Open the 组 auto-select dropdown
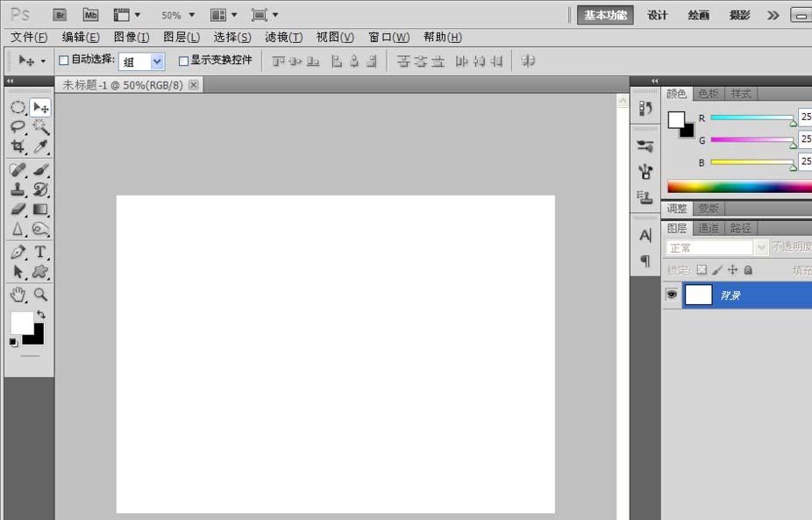Viewport: 812px width, 520px height. click(x=157, y=61)
